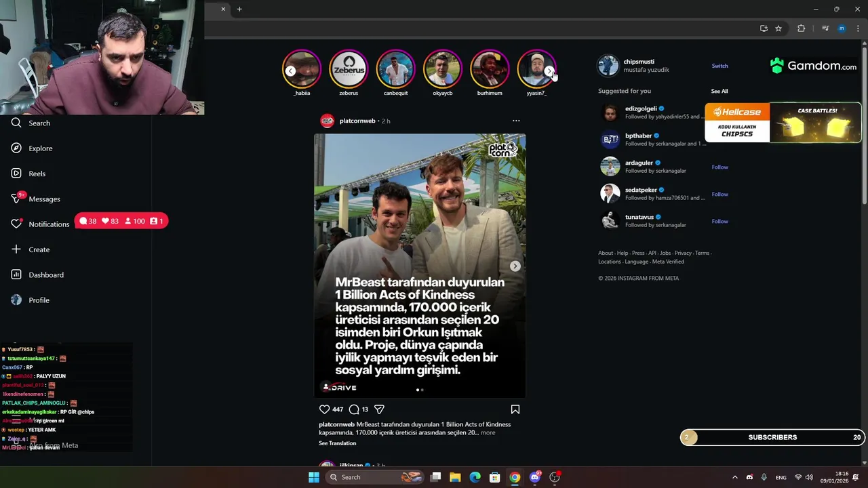The width and height of the screenshot is (868, 488).
Task: Open the Windows Start button
Action: (x=313, y=477)
